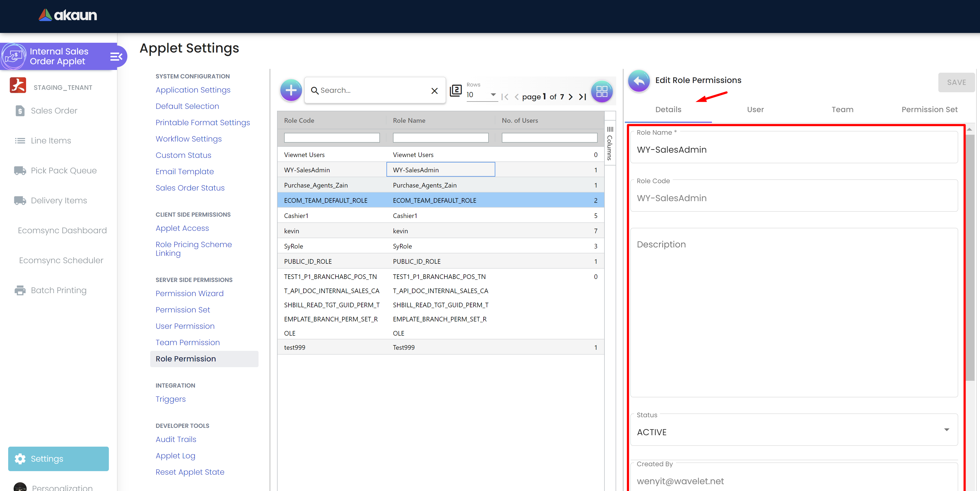Switch to the User tab
The height and width of the screenshot is (491, 980).
click(x=755, y=109)
